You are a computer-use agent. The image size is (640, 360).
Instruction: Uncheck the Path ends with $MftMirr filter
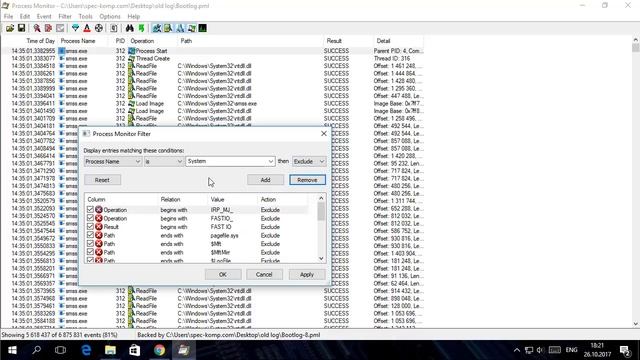[x=90, y=252]
